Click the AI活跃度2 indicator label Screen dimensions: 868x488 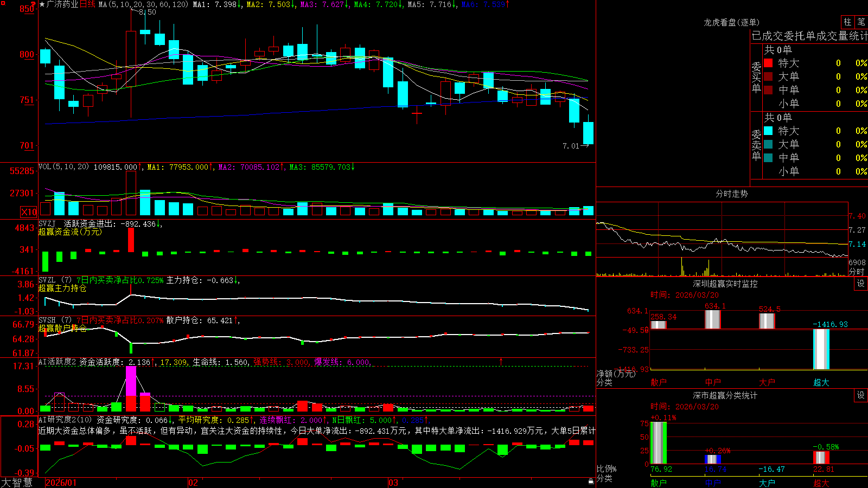[x=58, y=362]
